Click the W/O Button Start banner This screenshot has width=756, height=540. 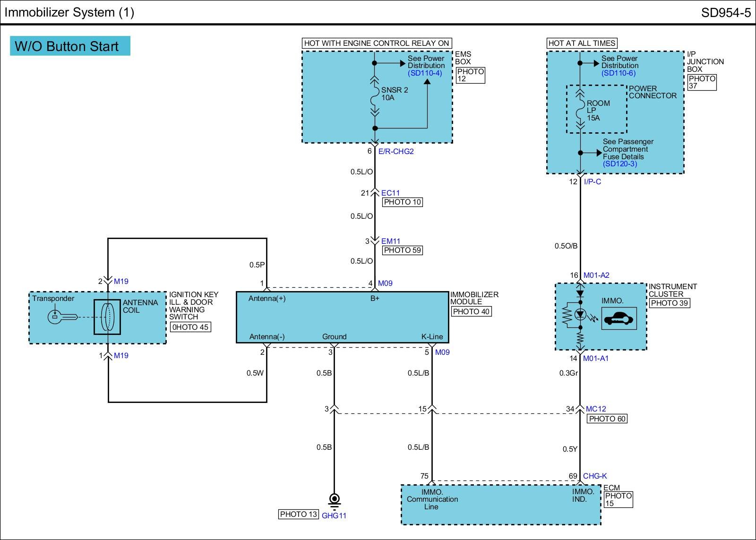coord(70,46)
